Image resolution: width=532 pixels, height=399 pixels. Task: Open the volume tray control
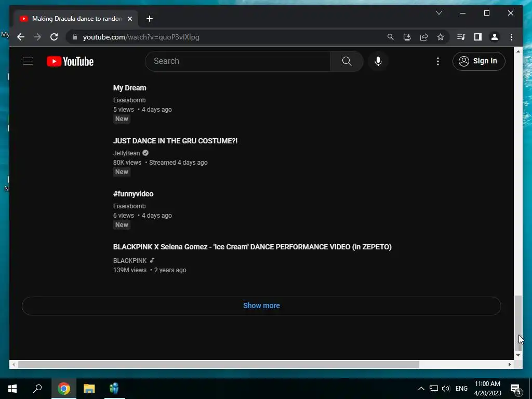446,389
